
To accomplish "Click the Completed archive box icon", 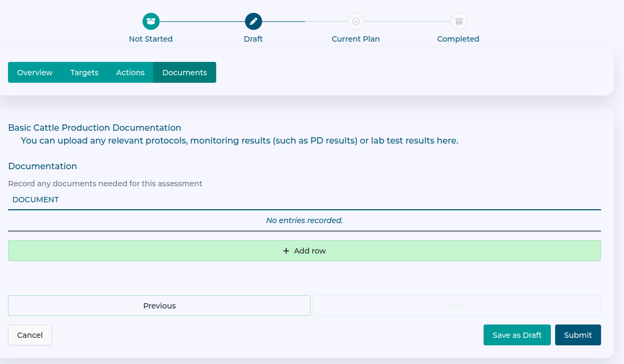I will (459, 21).
